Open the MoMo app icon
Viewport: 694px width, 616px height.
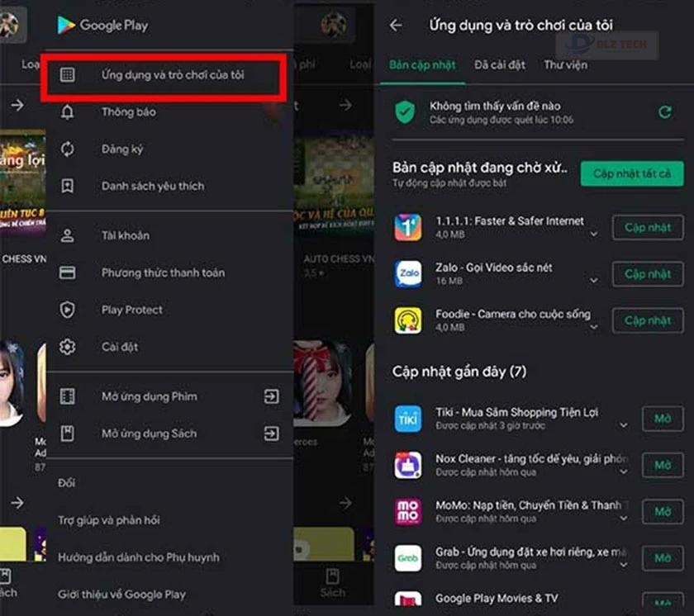(407, 511)
